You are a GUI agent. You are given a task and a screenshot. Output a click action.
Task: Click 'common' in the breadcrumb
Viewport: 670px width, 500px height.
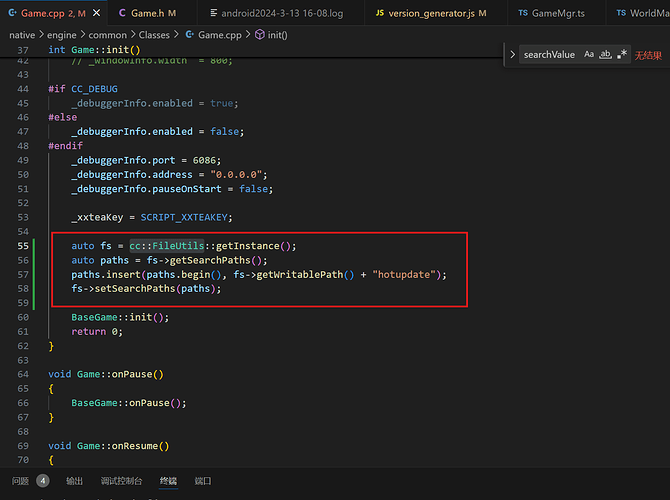tap(107, 35)
